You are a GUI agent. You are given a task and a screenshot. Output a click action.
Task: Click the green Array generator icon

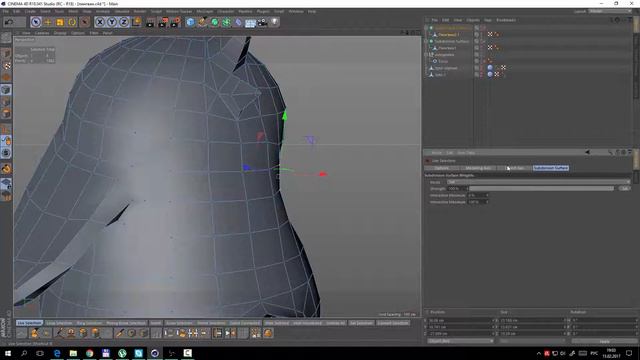pos(226,22)
